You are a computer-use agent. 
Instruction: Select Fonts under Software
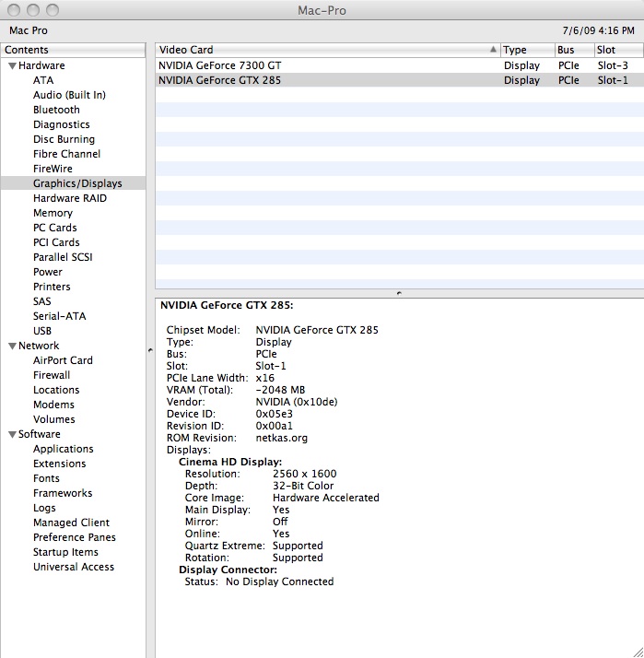pyautogui.click(x=46, y=478)
